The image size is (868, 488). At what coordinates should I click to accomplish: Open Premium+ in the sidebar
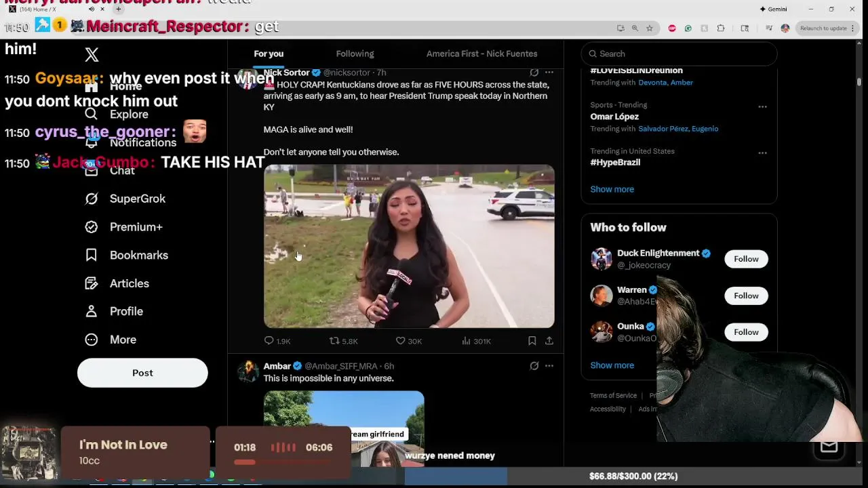[x=123, y=227]
